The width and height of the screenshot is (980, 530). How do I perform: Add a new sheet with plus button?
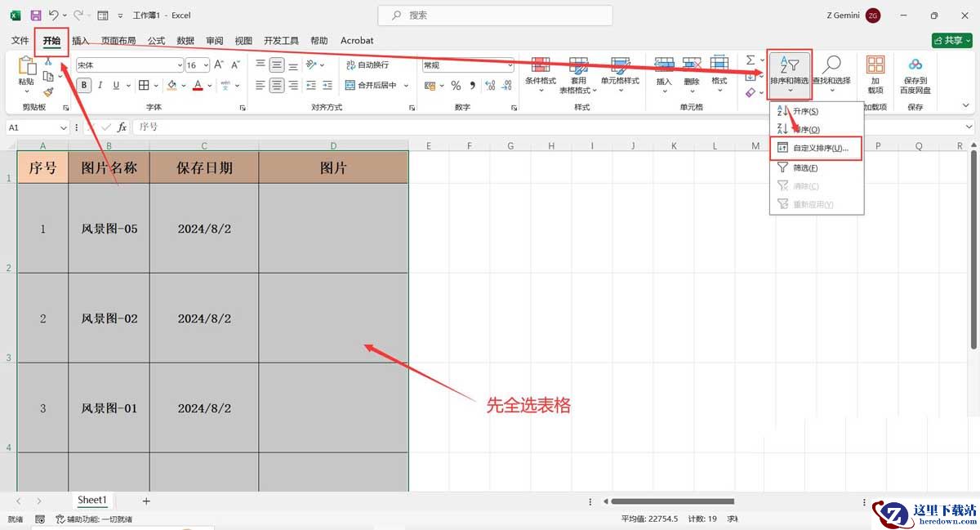click(146, 501)
